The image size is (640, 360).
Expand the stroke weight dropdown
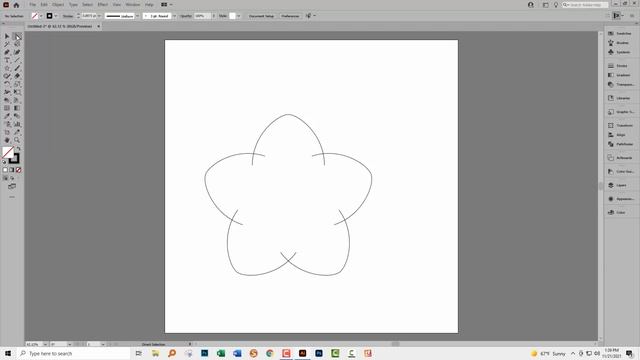pos(99,16)
